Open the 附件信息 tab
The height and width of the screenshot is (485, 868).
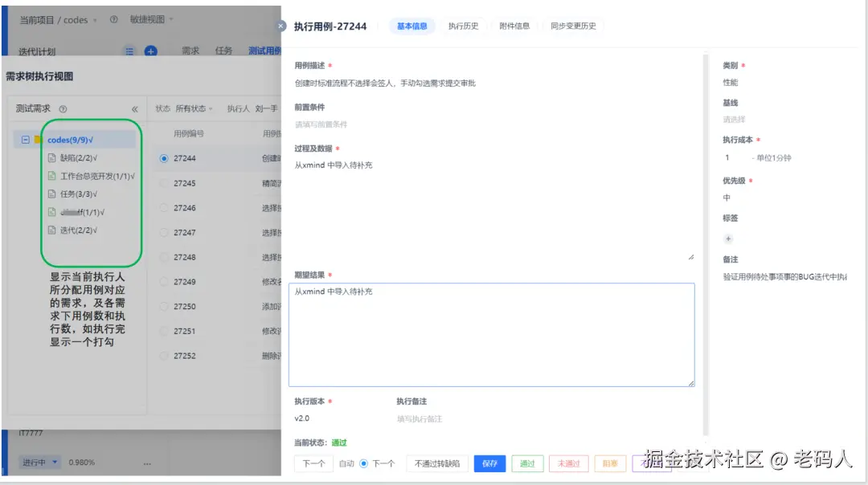pos(514,25)
